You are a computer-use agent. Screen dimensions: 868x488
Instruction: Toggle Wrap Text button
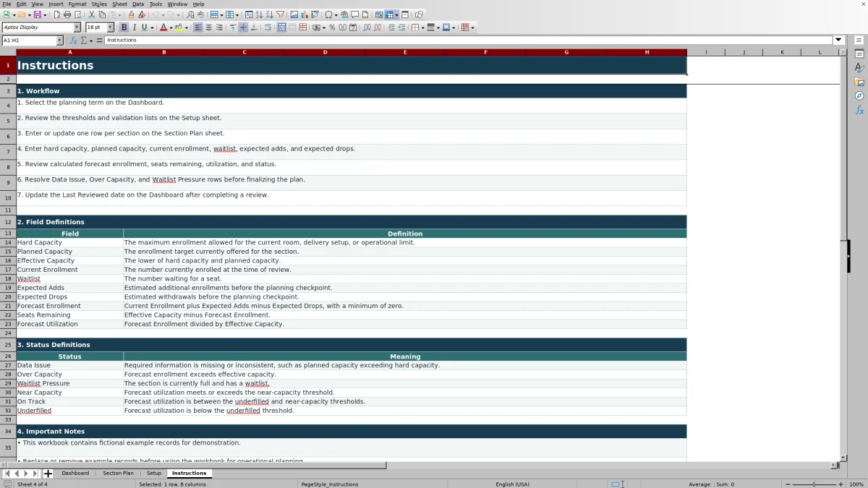[x=268, y=27]
